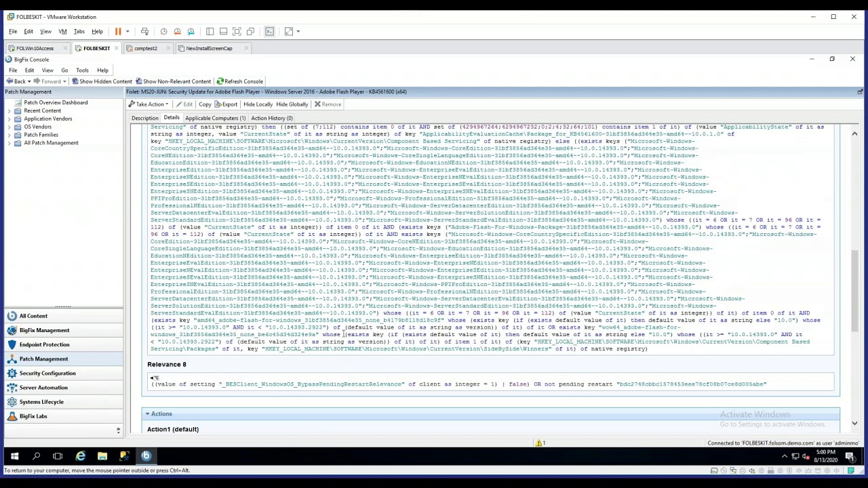Open BigFix Console Go menu
Viewport: 868px width, 488px height.
64,70
